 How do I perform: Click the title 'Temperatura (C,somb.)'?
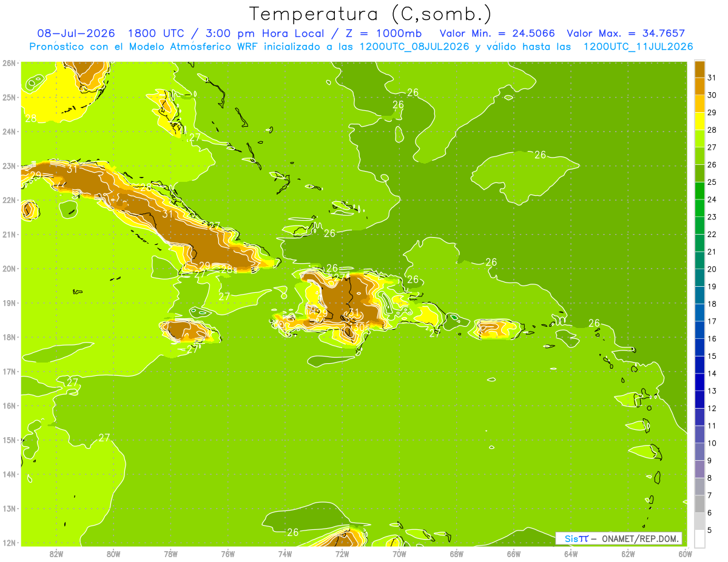[371, 14]
